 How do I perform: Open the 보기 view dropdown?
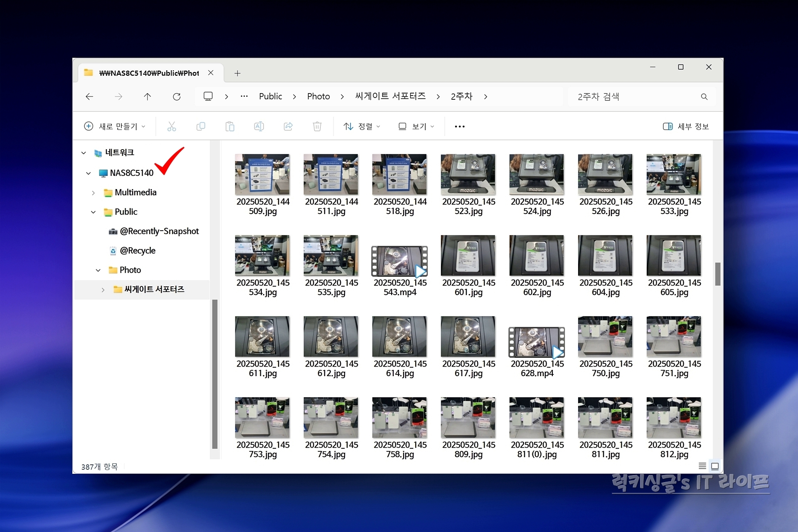tap(416, 126)
